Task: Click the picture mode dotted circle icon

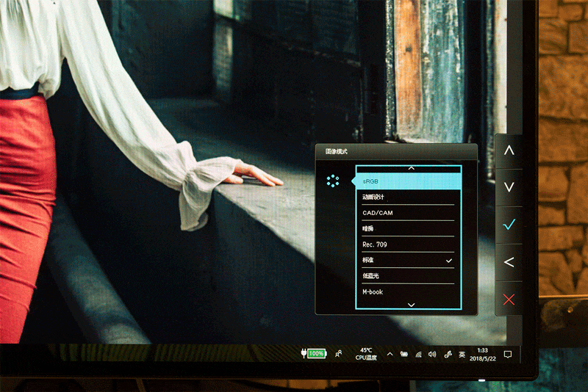Action: click(x=333, y=181)
